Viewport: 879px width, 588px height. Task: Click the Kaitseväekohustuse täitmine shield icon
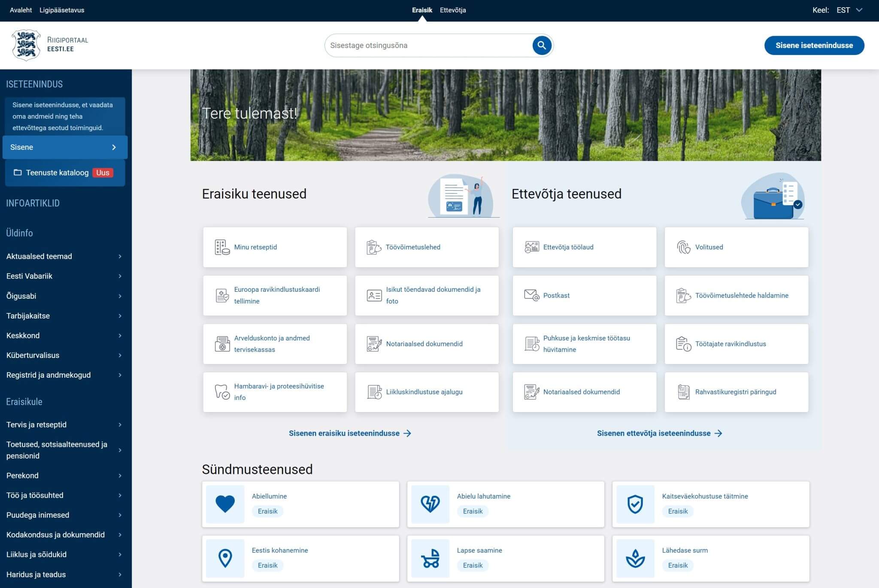point(635,504)
